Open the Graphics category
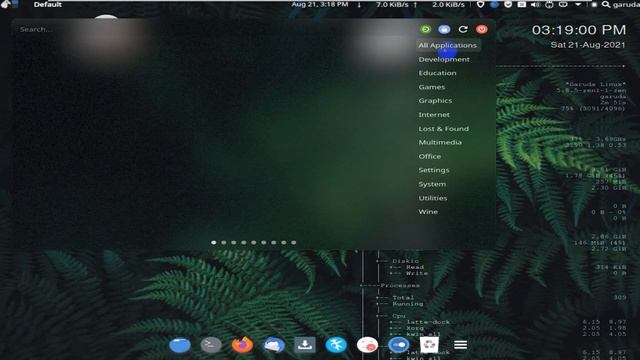Image resolution: width=640 pixels, height=360 pixels. (435, 101)
